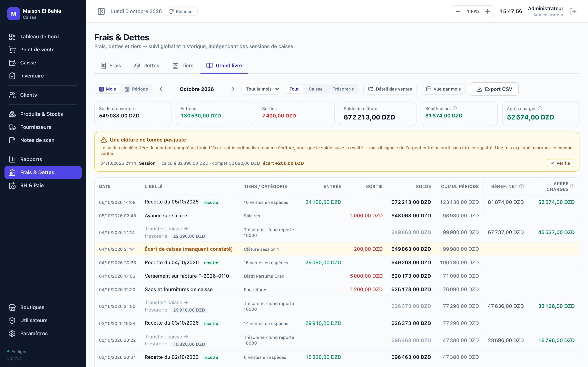Click info icon next to Après charges card
The height and width of the screenshot is (367, 588).
[x=540, y=108]
